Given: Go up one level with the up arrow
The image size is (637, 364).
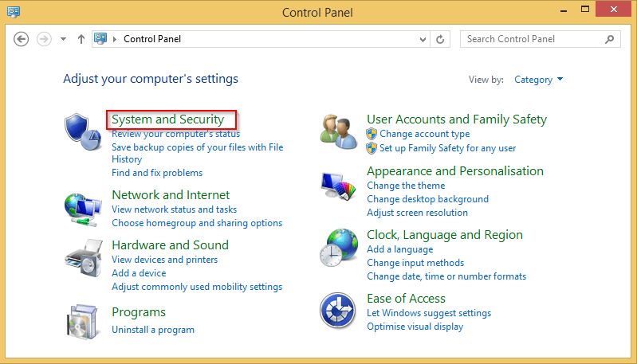Looking at the screenshot, I should [81, 39].
